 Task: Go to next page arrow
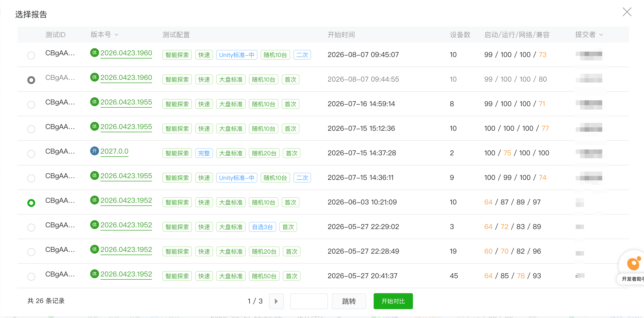coord(276,301)
